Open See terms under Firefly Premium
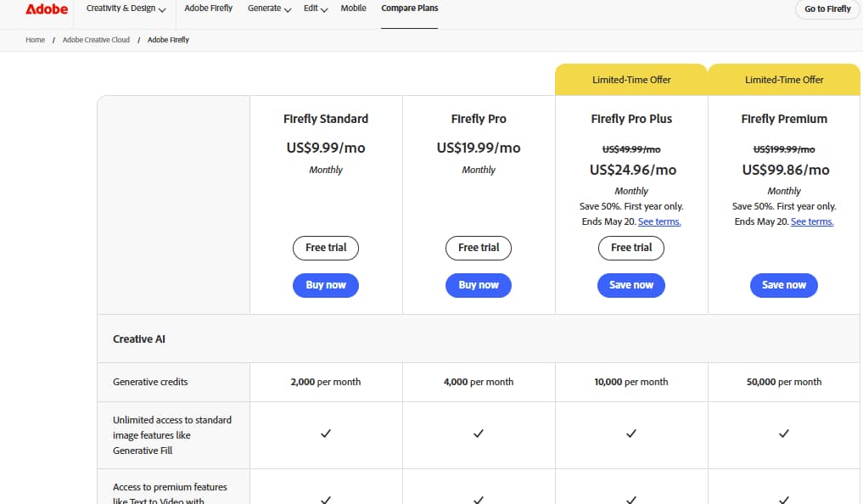This screenshot has height=504, width=863. click(812, 221)
